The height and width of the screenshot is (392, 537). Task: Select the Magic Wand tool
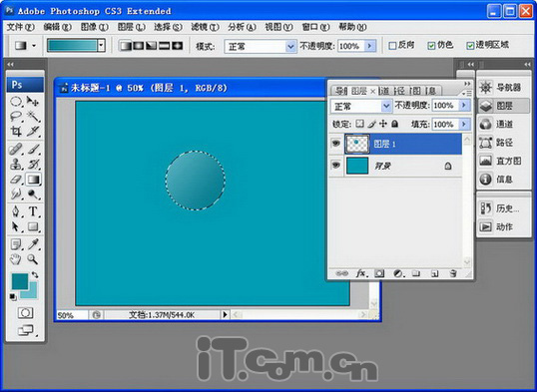(33, 116)
